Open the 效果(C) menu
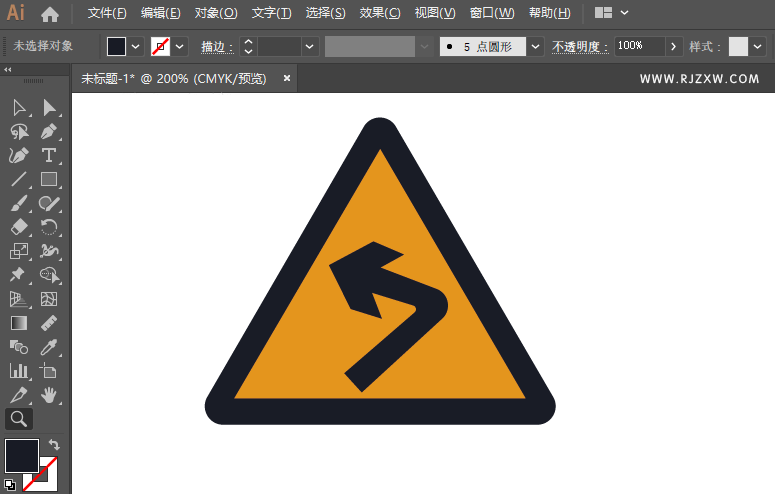The height and width of the screenshot is (494, 775). point(380,13)
